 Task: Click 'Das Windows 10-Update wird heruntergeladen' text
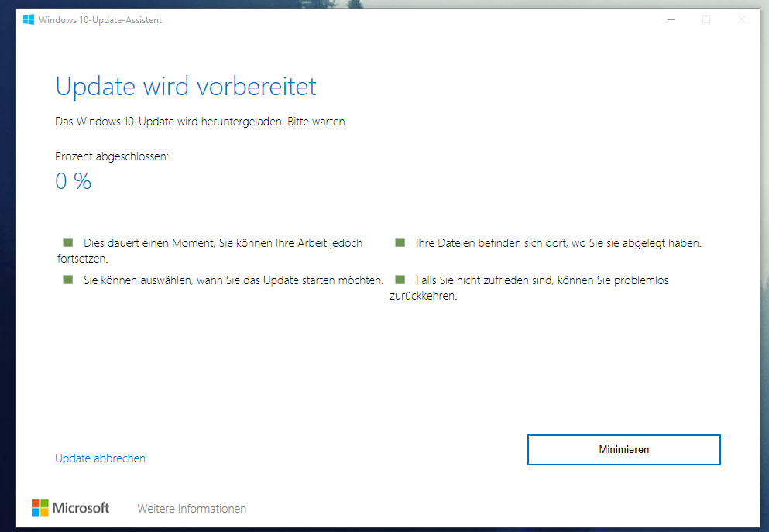coord(169,122)
